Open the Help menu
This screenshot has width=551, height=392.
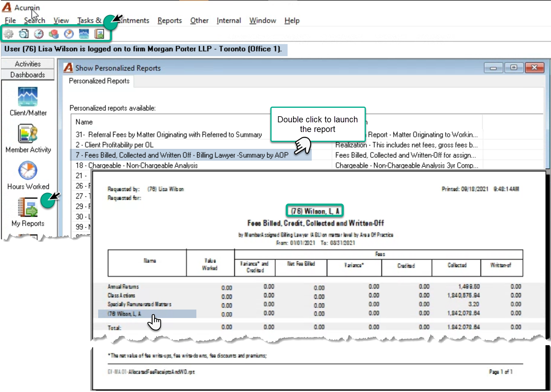[292, 21]
